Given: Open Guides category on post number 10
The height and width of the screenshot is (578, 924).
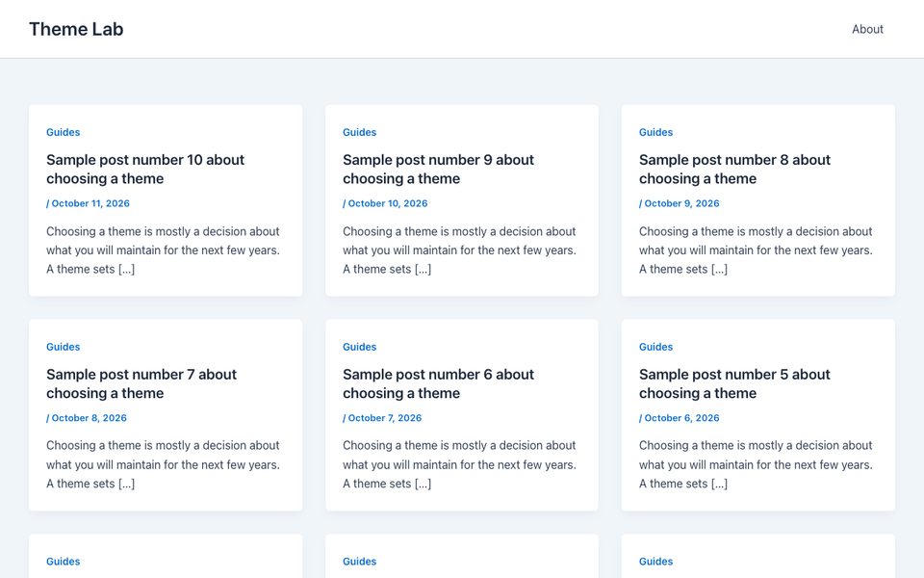Looking at the screenshot, I should 64,132.
